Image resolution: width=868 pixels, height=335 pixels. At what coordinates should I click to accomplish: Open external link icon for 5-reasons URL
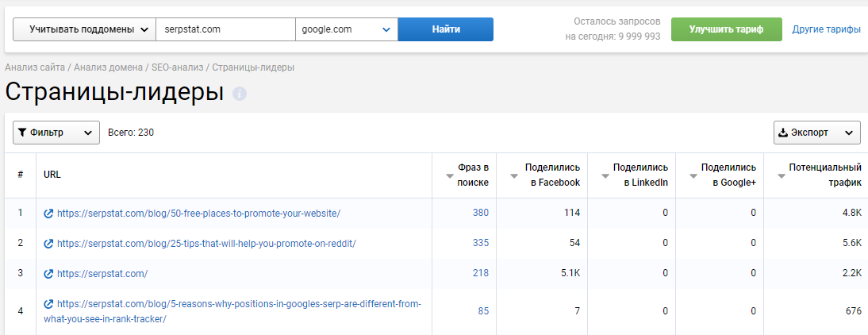point(48,304)
